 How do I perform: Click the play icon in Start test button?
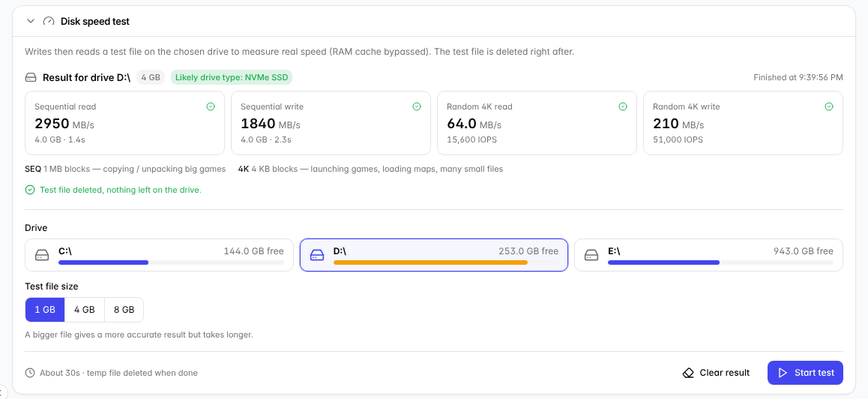click(783, 373)
